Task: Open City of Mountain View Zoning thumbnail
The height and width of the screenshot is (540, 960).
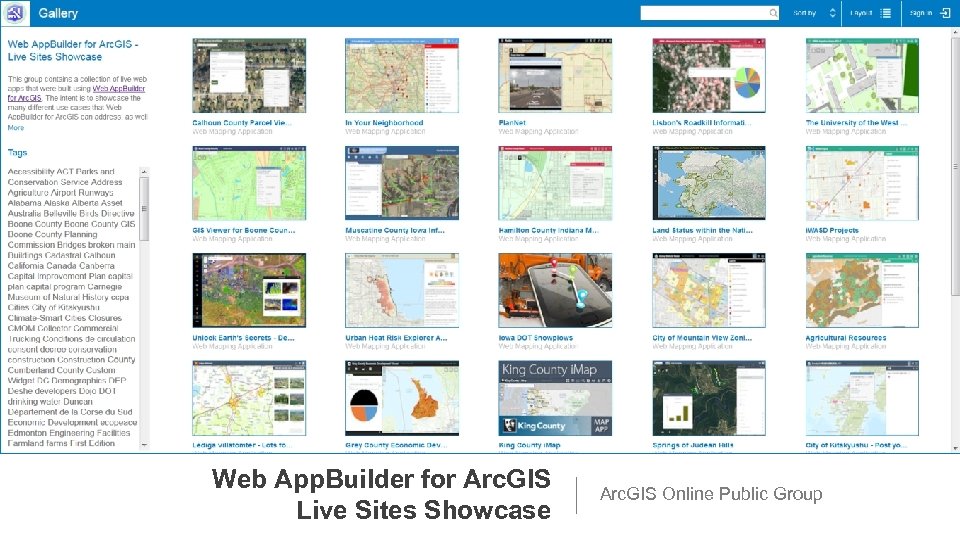Action: pyautogui.click(x=709, y=290)
